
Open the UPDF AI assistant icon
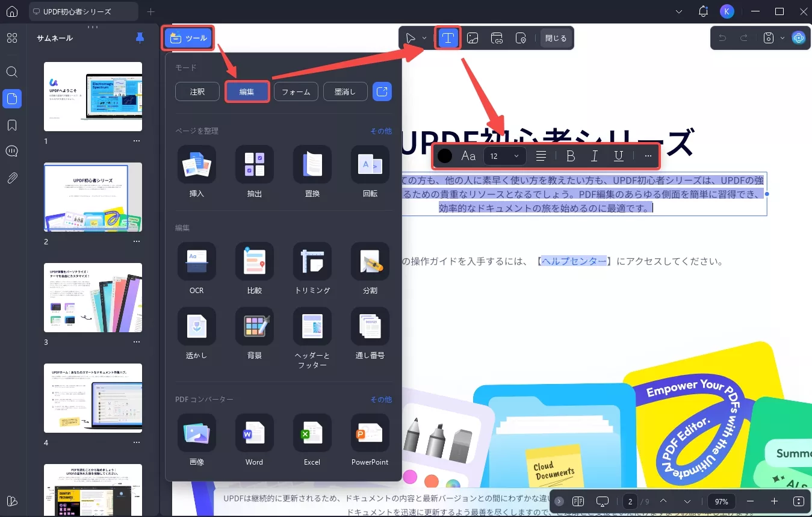(x=799, y=38)
